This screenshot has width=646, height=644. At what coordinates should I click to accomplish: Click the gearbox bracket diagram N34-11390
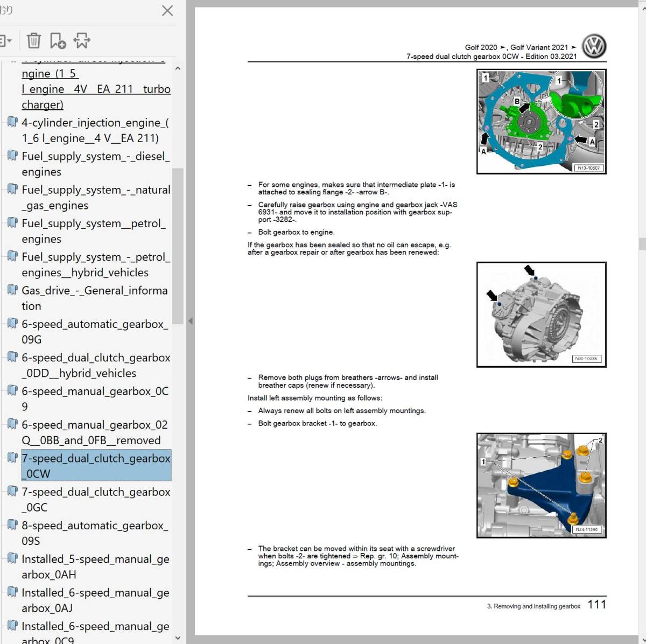[542, 485]
